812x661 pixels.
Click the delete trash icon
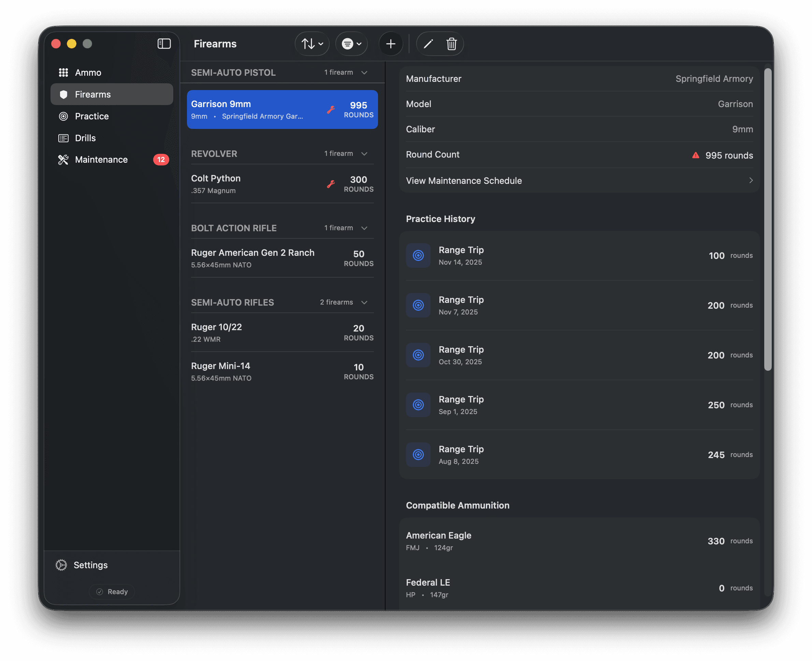click(452, 44)
